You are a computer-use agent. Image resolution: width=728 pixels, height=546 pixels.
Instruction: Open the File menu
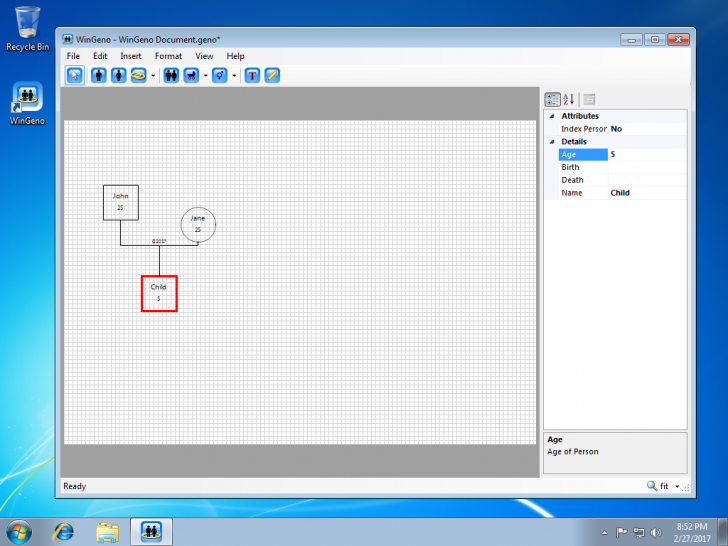pos(73,56)
